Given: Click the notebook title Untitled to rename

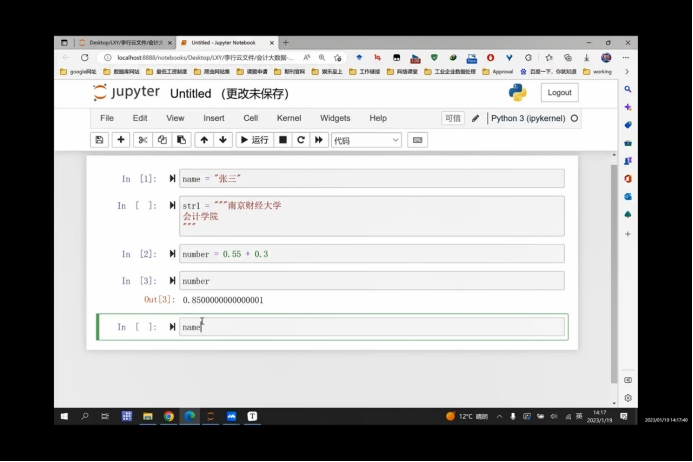Looking at the screenshot, I should tap(190, 94).
